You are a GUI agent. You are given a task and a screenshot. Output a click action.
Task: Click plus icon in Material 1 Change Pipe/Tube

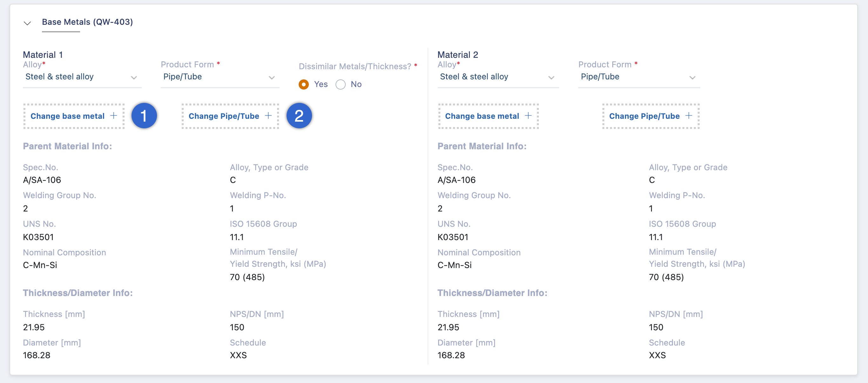(x=268, y=116)
